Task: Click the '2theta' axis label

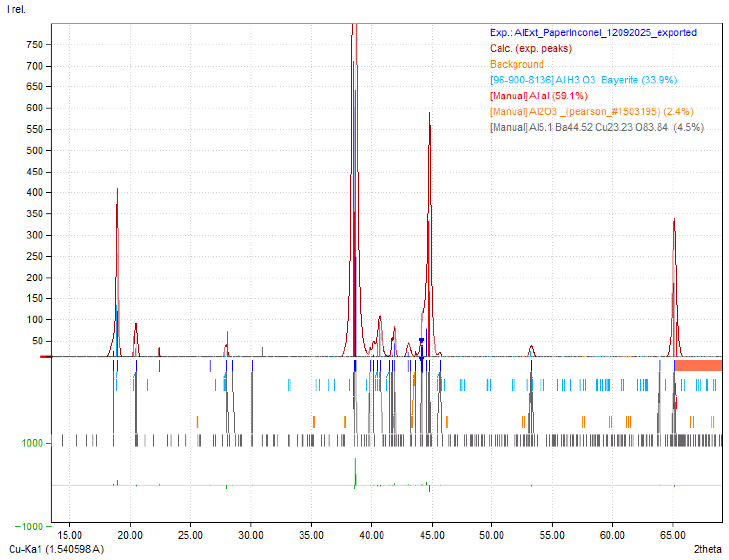Action: click(707, 549)
